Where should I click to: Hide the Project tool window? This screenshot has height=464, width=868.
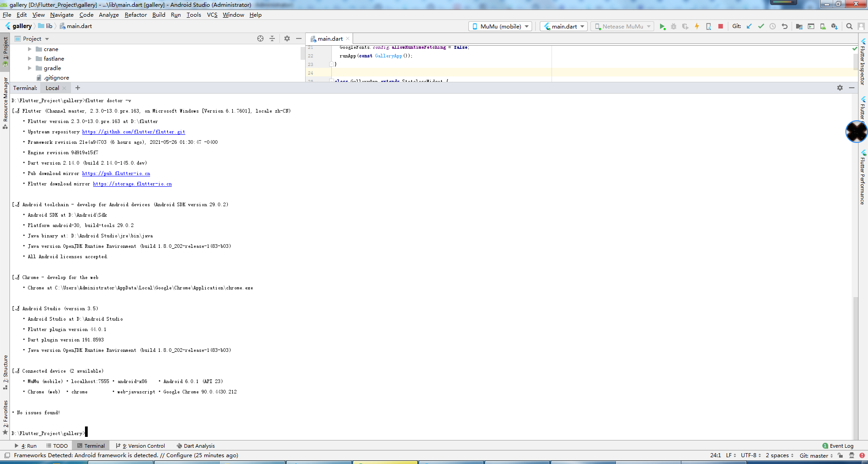click(x=298, y=38)
